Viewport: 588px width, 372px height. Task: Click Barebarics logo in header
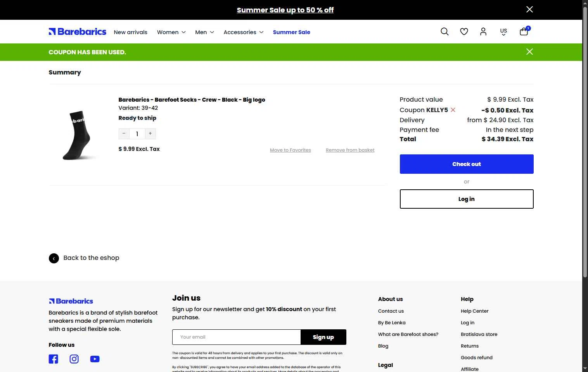click(77, 32)
